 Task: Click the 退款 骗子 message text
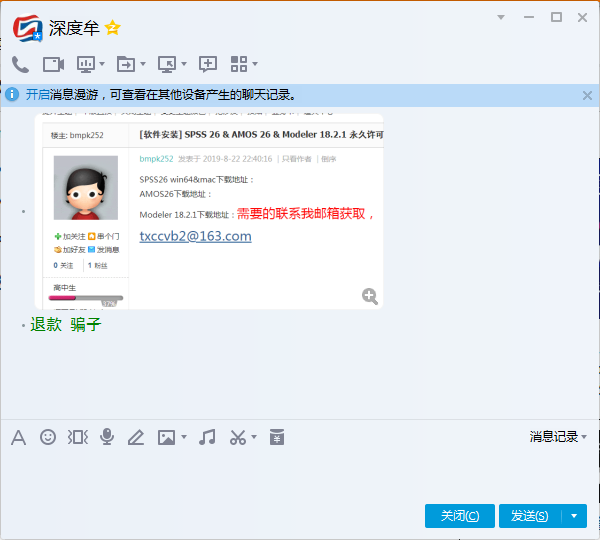pos(66,325)
